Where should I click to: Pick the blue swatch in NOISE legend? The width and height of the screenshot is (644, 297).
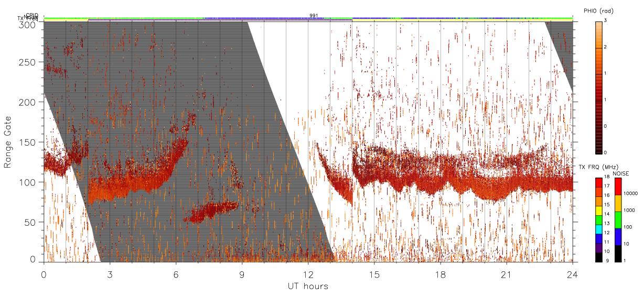(x=618, y=237)
